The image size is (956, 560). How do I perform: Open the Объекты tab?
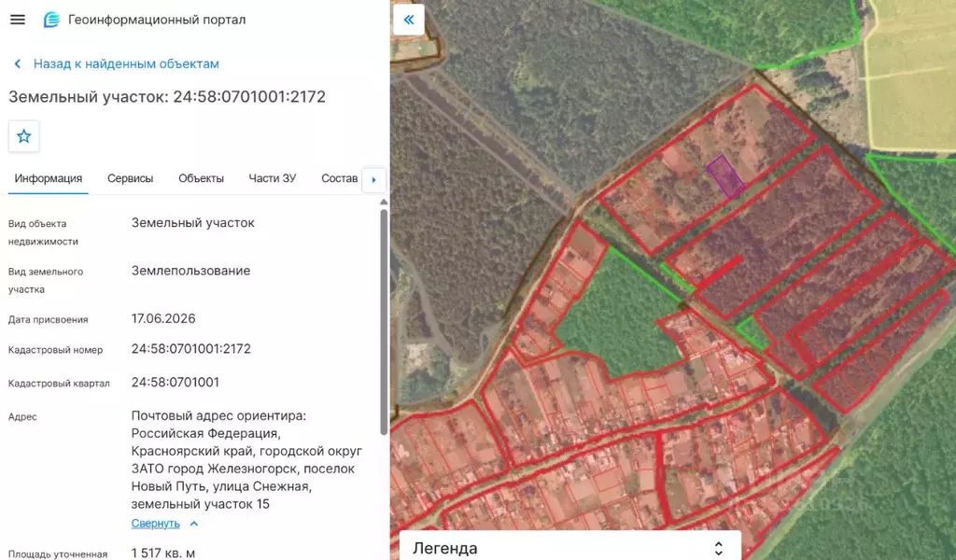pyautogui.click(x=202, y=178)
